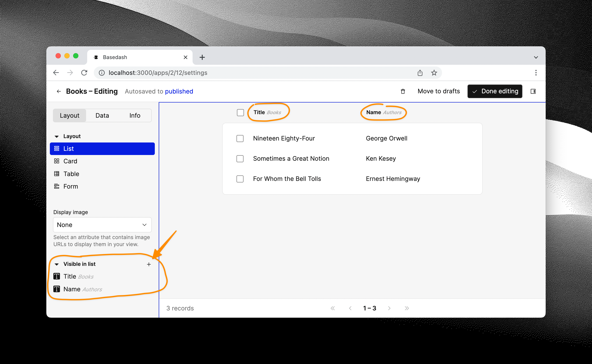Click the share icon in the address bar
This screenshot has height=364, width=592.
[420, 73]
